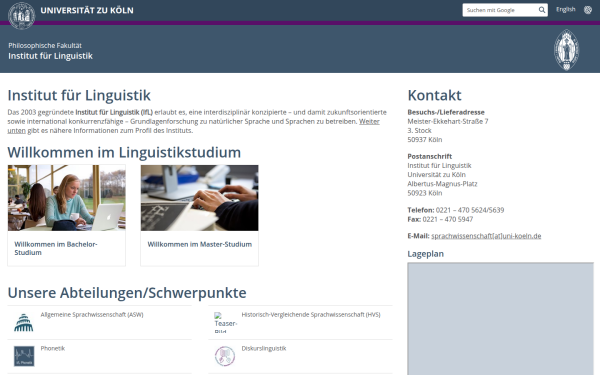Open Philosophische Fakultät link
This screenshot has height=375, width=600.
tap(45, 46)
